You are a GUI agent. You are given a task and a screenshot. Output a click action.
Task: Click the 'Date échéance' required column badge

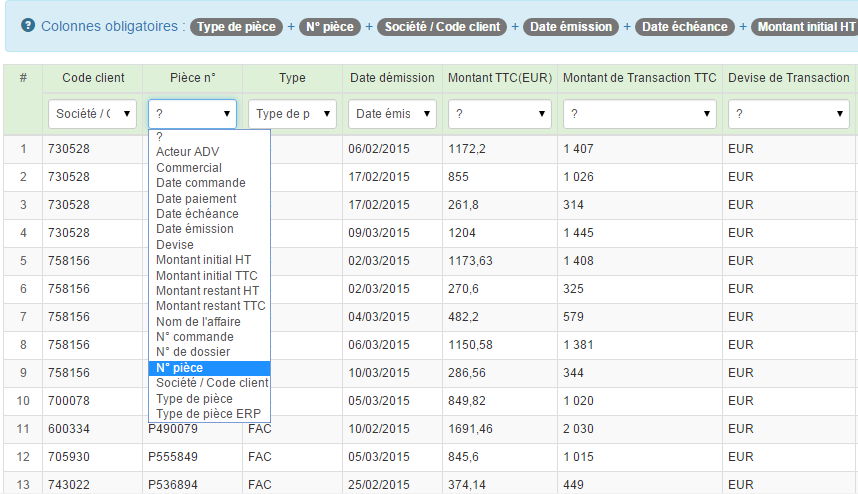(684, 27)
